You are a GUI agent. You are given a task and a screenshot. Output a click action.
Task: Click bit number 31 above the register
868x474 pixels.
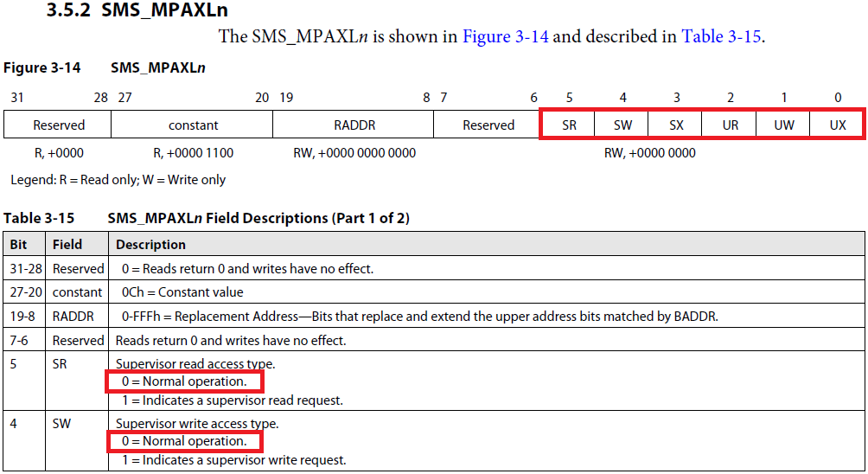pyautogui.click(x=17, y=98)
